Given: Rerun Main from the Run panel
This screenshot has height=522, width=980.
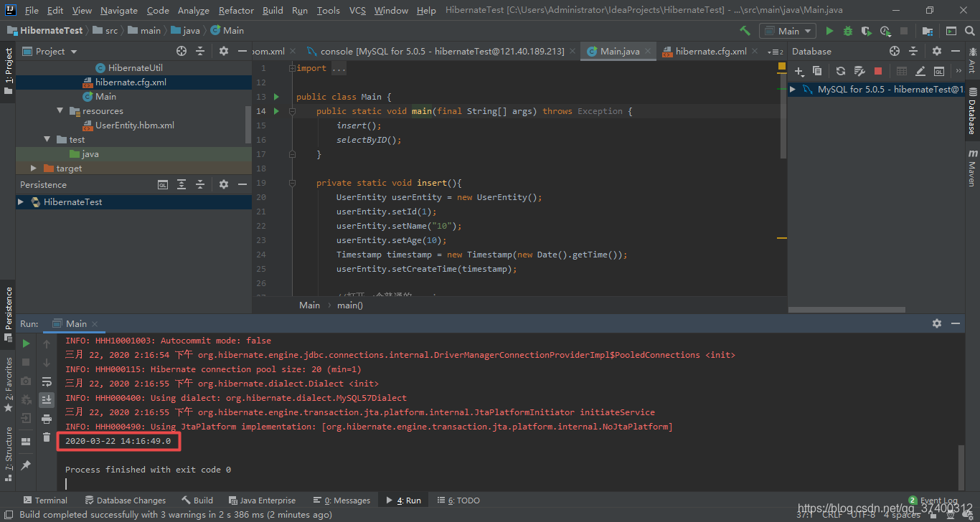Looking at the screenshot, I should [26, 343].
